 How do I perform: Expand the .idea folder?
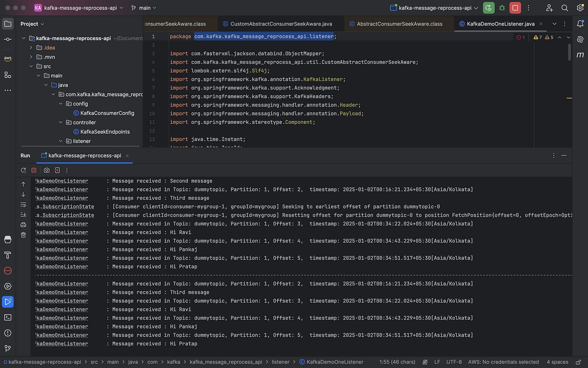pyautogui.click(x=31, y=48)
